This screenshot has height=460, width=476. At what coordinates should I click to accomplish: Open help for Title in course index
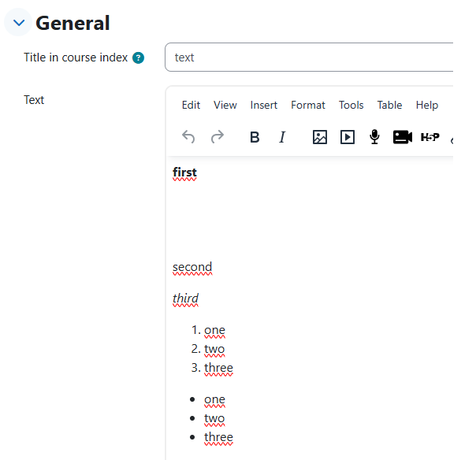point(138,57)
